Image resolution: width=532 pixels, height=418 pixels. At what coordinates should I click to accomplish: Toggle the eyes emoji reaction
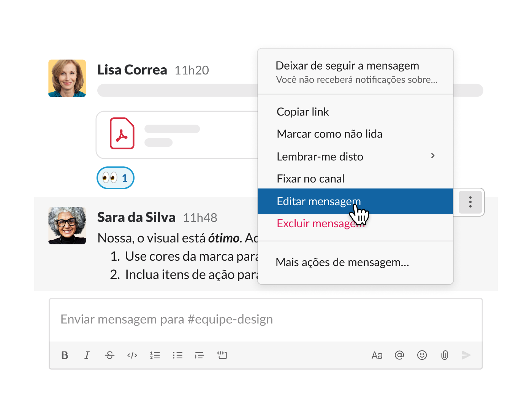click(116, 178)
